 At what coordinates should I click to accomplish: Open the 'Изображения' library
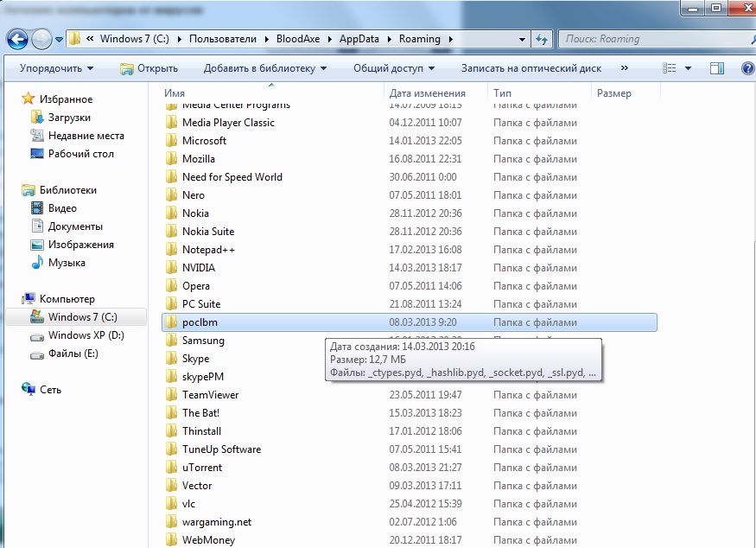(81, 245)
